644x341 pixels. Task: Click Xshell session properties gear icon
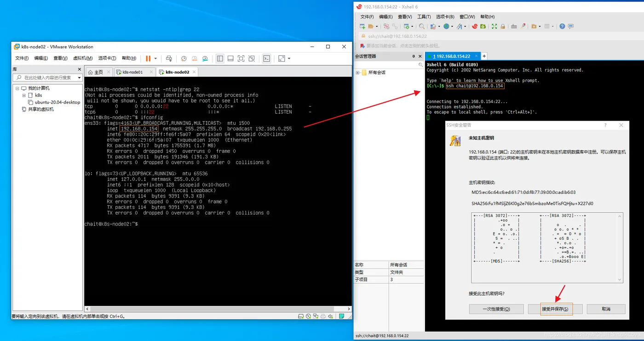[x=407, y=26]
